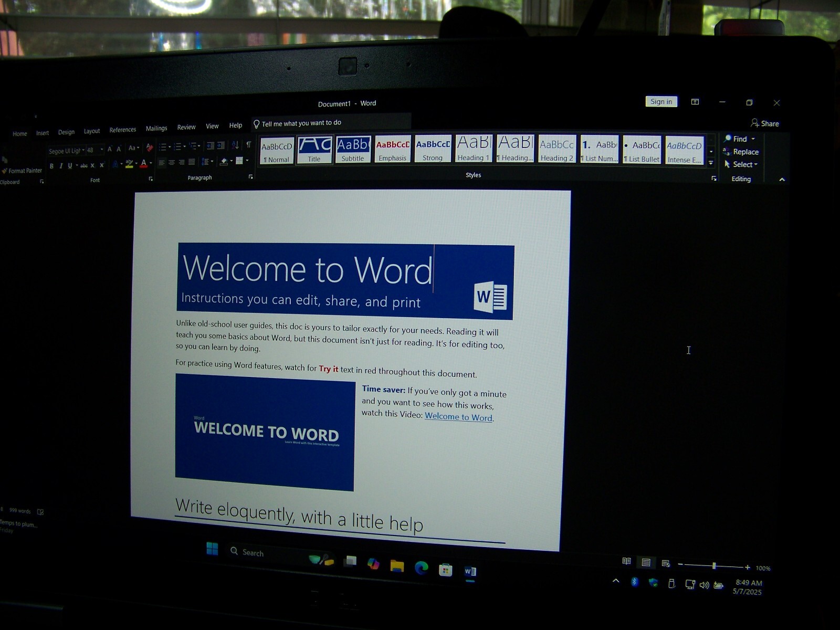This screenshot has width=840, height=630.
Task: Expand the Styles gallery
Action: [x=711, y=163]
